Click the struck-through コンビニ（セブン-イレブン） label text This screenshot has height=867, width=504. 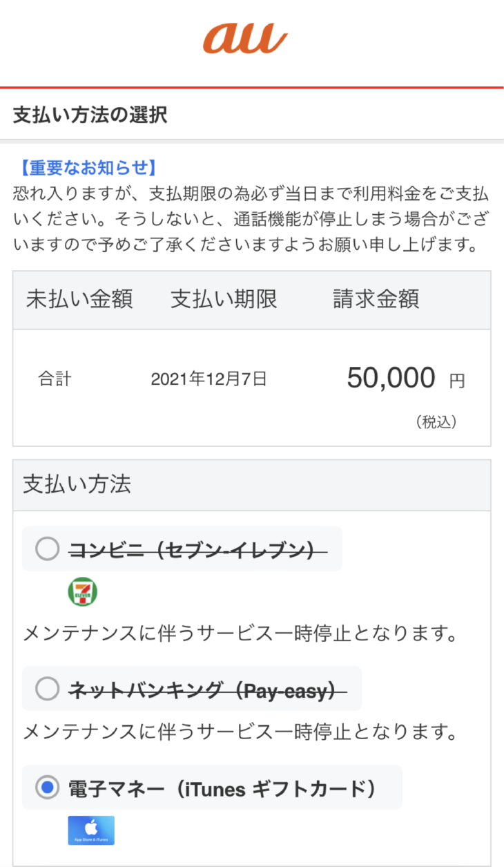click(x=197, y=549)
